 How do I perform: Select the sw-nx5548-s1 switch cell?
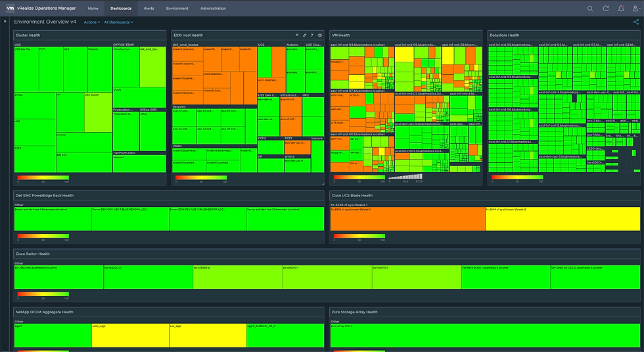238,277
